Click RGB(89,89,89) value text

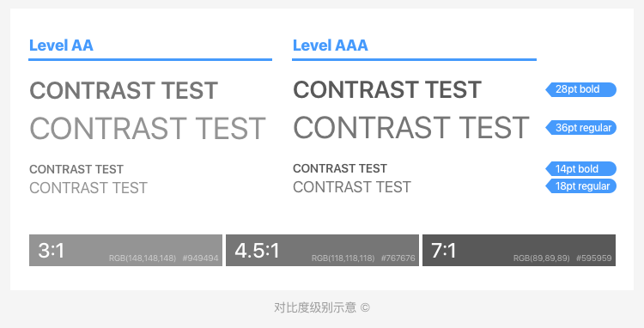coord(541,258)
